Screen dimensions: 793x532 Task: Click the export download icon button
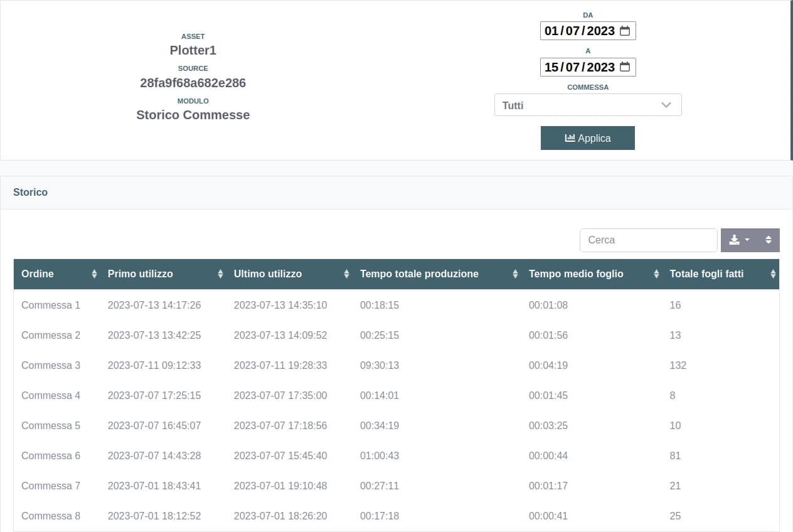[x=740, y=240]
